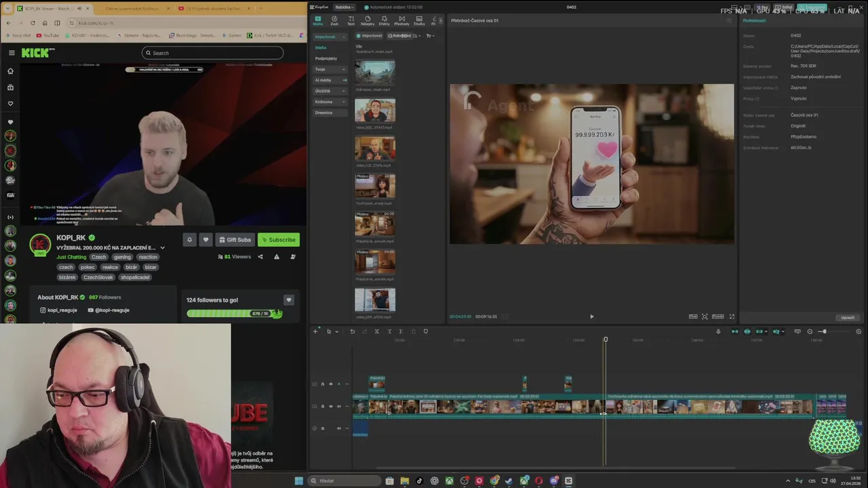
Task: Open the Text tab in CapCut
Action: pyautogui.click(x=351, y=20)
